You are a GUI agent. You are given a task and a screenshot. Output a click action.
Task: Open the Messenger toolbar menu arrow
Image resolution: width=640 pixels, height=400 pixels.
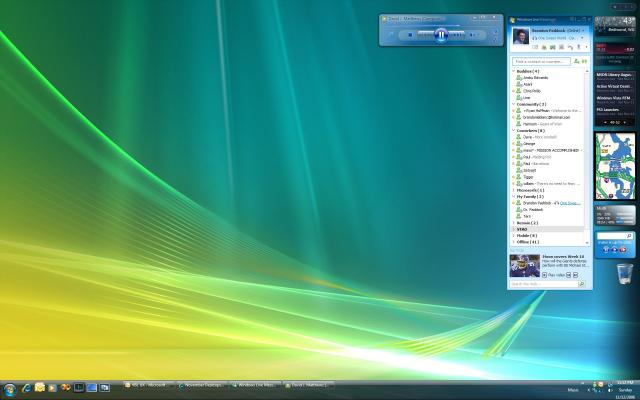click(587, 47)
